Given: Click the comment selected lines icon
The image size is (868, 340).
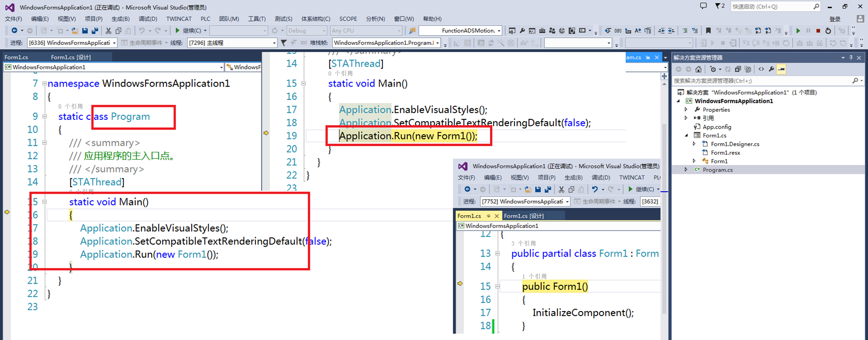Looking at the screenshot, I should pyautogui.click(x=685, y=30).
